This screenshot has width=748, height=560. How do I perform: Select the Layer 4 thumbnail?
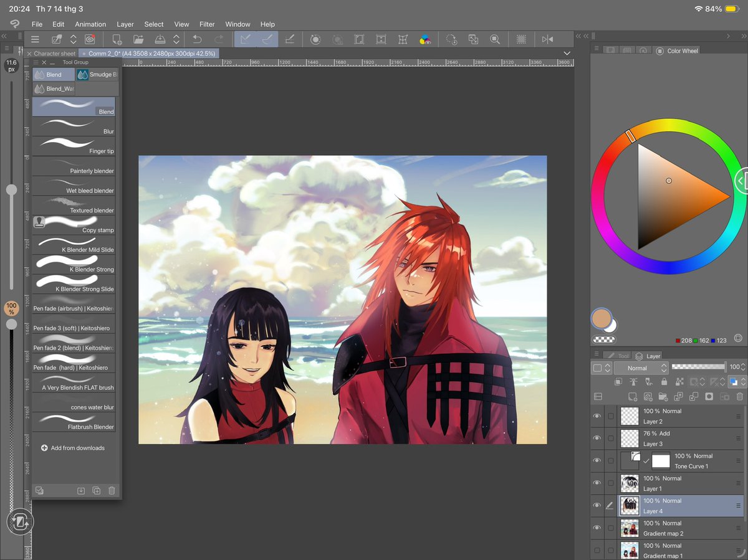point(630,506)
